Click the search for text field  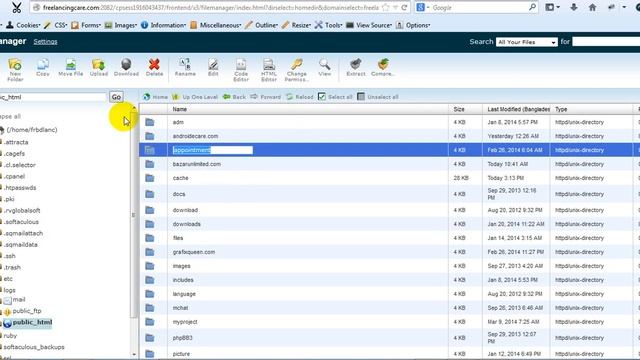[606, 42]
